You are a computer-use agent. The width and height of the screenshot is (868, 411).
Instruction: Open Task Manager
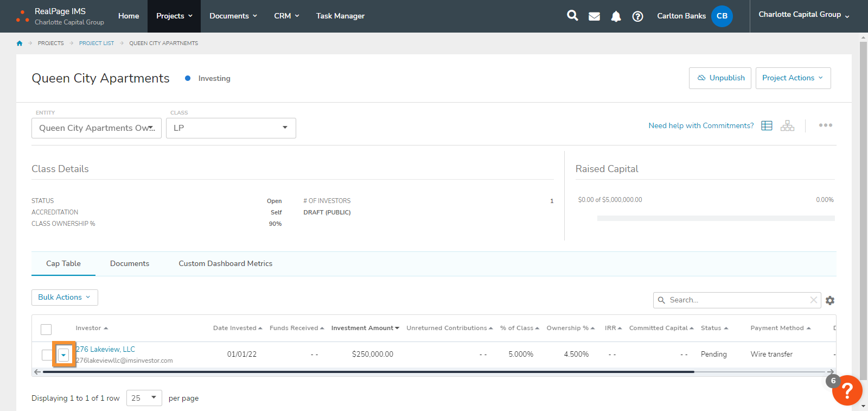click(x=340, y=16)
